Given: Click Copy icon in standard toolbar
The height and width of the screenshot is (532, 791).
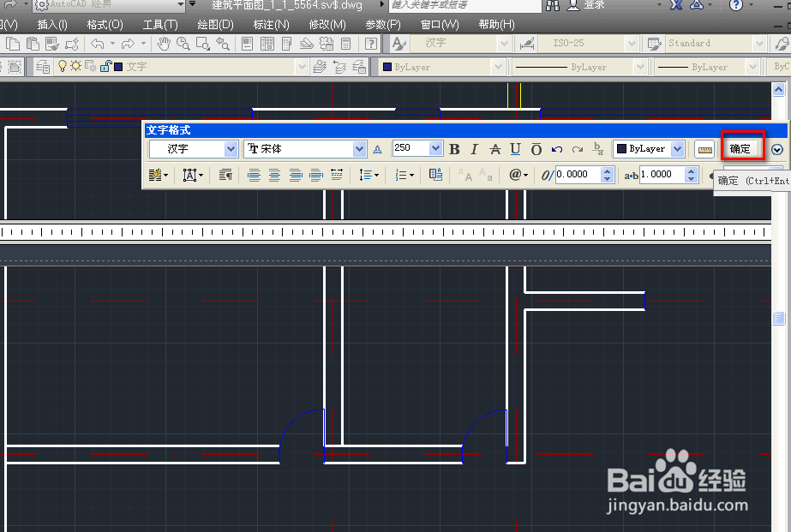Looking at the screenshot, I should [x=13, y=44].
